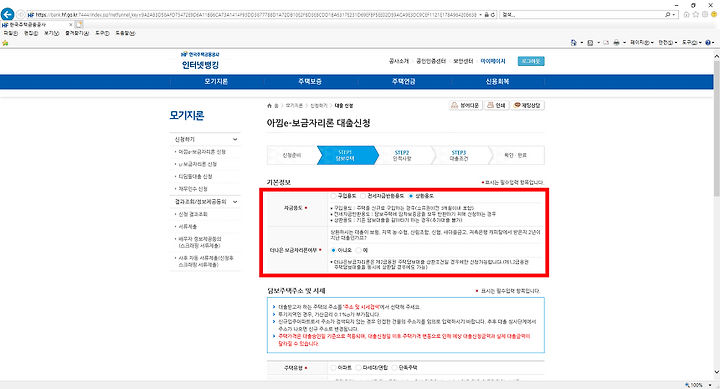Open the search provider dropdown arrow
The image size is (720, 389).
[x=674, y=15]
